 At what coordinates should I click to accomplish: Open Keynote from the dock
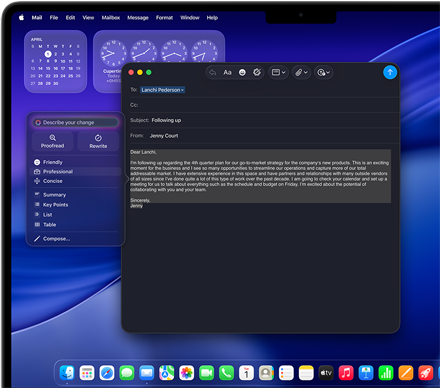point(366,373)
